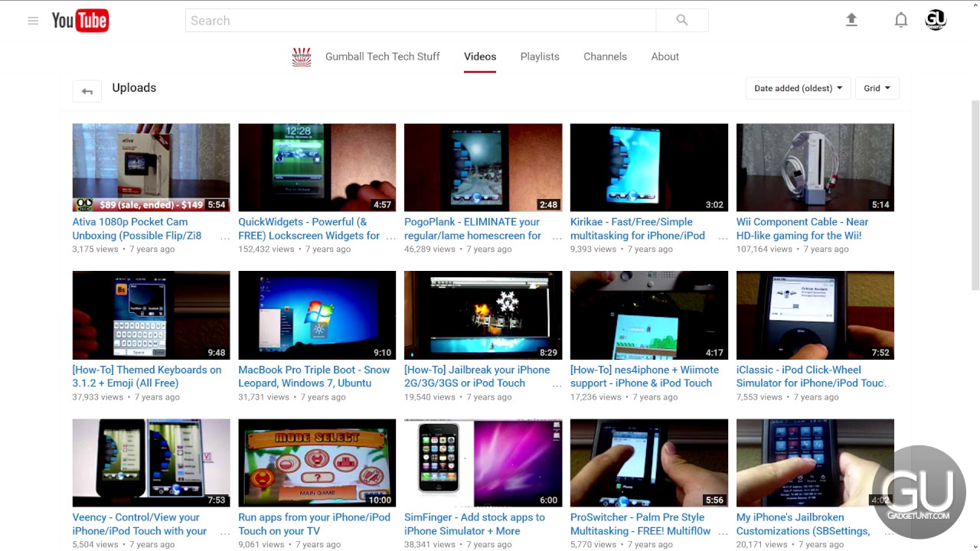The width and height of the screenshot is (980, 551).
Task: Expand the Date added (oldest) sort dropdown
Action: [798, 88]
